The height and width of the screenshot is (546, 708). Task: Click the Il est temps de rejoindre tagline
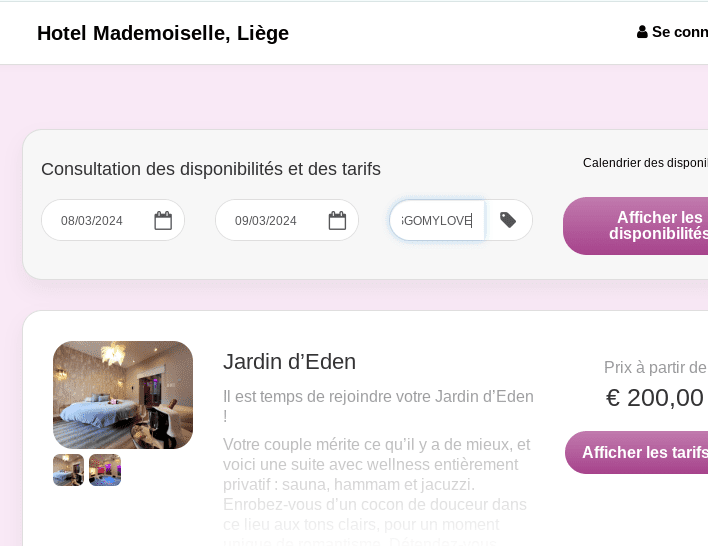click(378, 406)
